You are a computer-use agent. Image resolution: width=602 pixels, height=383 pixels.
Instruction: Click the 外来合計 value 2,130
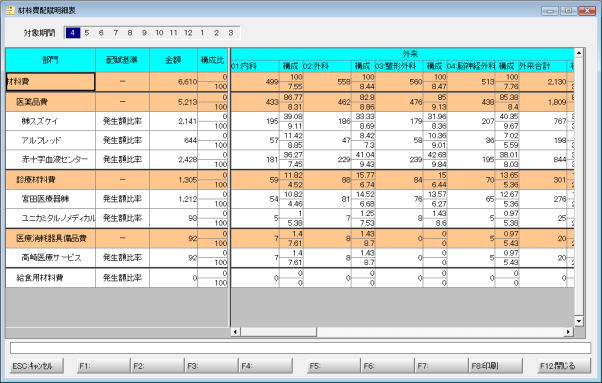click(542, 82)
